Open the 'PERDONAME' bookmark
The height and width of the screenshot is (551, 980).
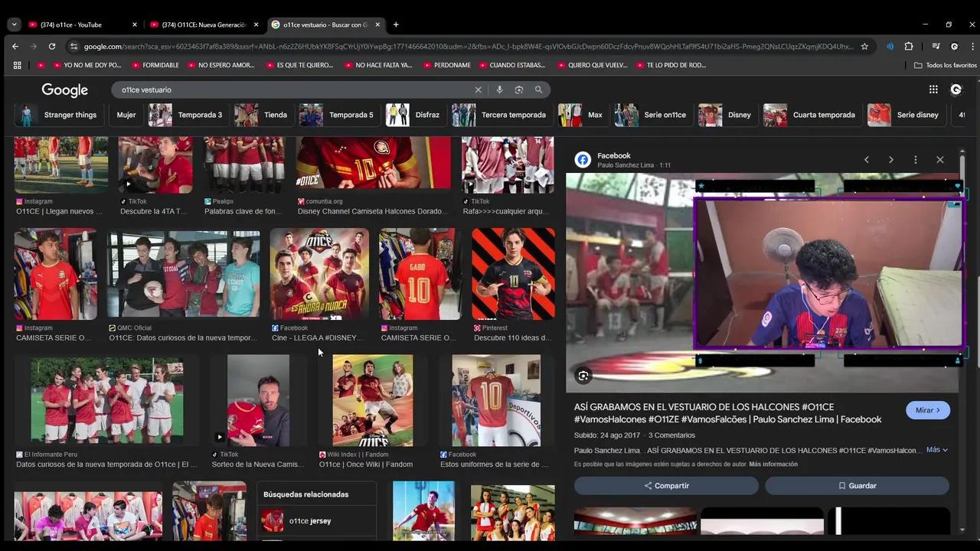(446, 65)
